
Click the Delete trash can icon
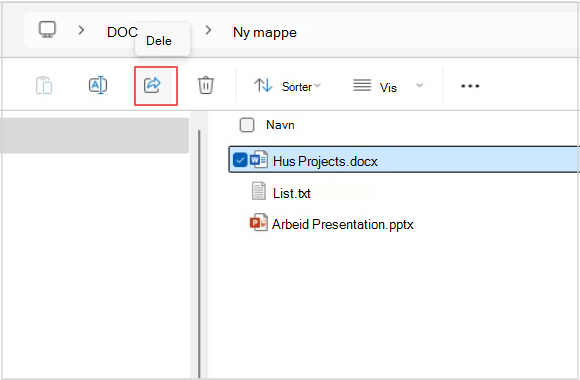pos(206,85)
